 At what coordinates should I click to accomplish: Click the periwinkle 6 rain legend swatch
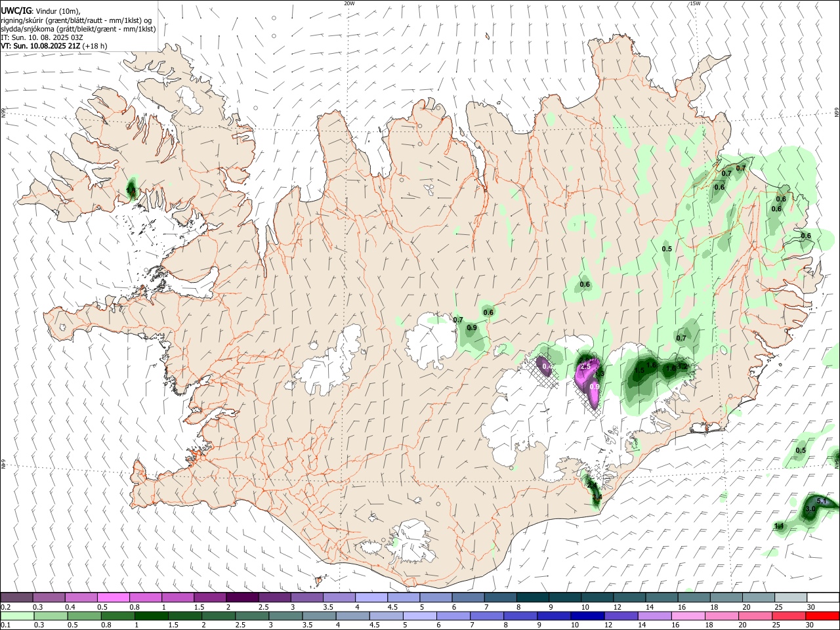point(453,616)
